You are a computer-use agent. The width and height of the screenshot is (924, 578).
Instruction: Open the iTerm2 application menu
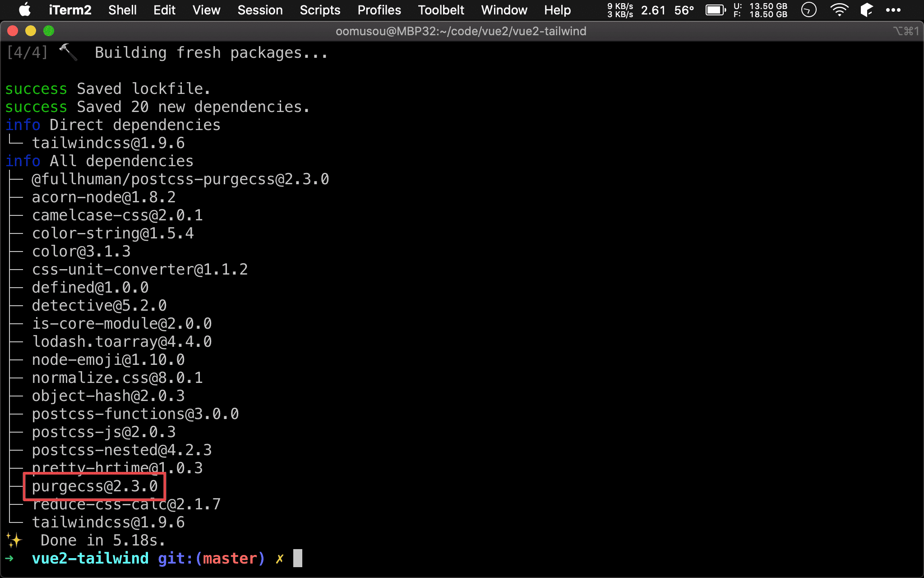tap(70, 10)
